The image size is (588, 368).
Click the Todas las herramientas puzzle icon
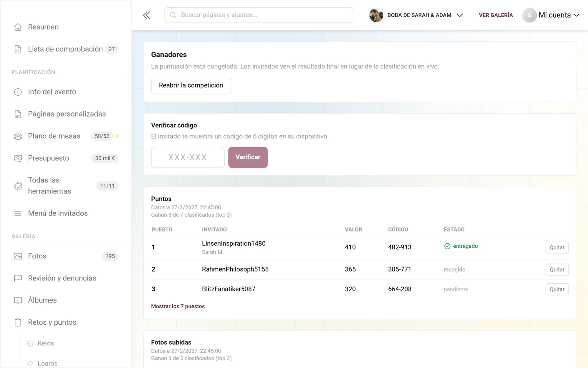click(x=18, y=186)
